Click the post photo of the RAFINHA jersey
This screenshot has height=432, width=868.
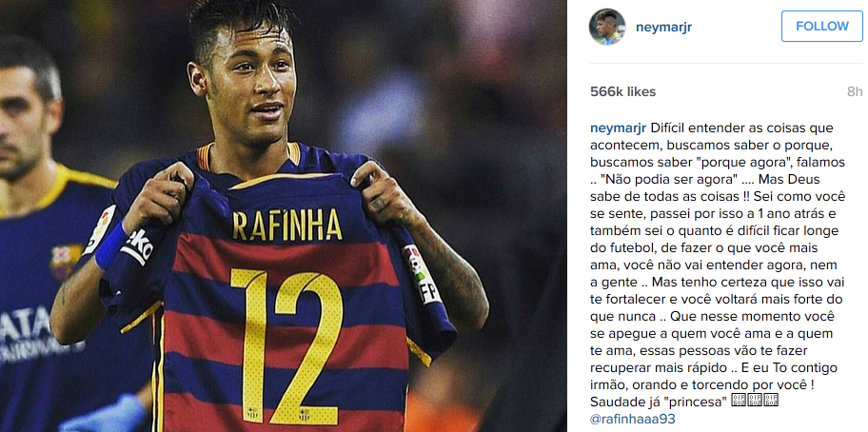[x=284, y=216]
